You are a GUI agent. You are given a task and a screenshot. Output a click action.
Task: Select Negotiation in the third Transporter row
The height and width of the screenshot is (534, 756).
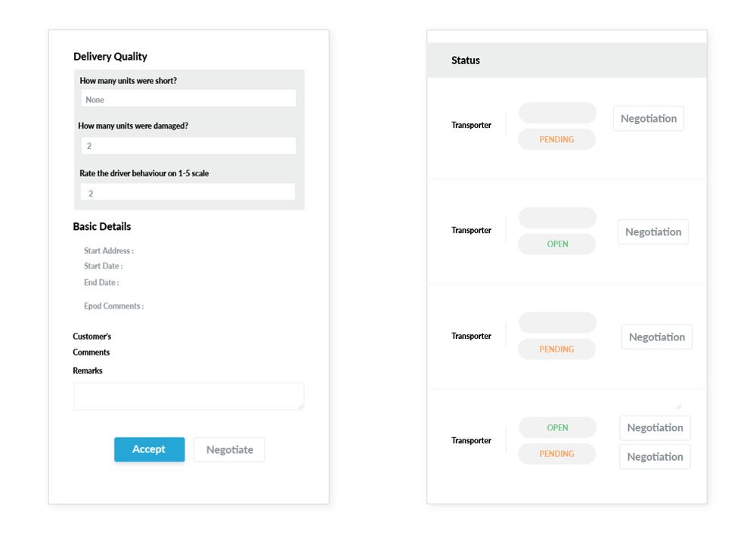pos(656,337)
